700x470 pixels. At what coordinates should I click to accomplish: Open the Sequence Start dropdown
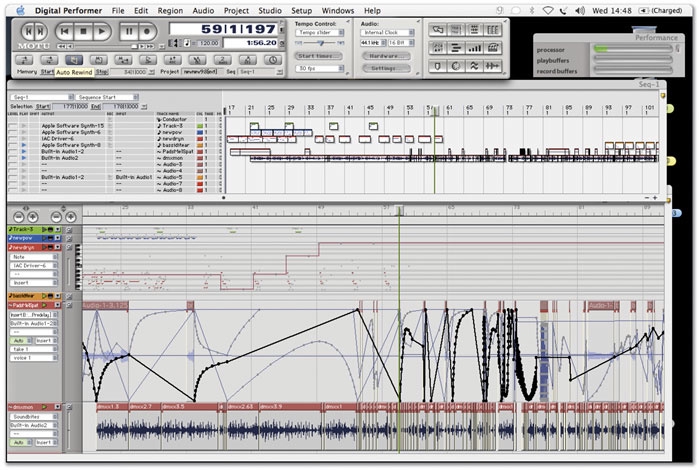107,97
